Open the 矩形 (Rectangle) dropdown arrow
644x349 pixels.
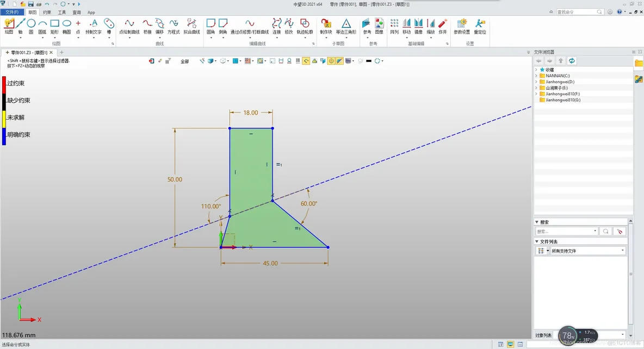pos(54,38)
